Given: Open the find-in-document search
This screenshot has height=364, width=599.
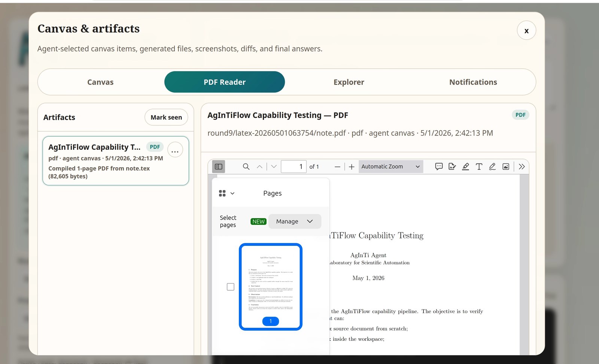Looking at the screenshot, I should 246,166.
